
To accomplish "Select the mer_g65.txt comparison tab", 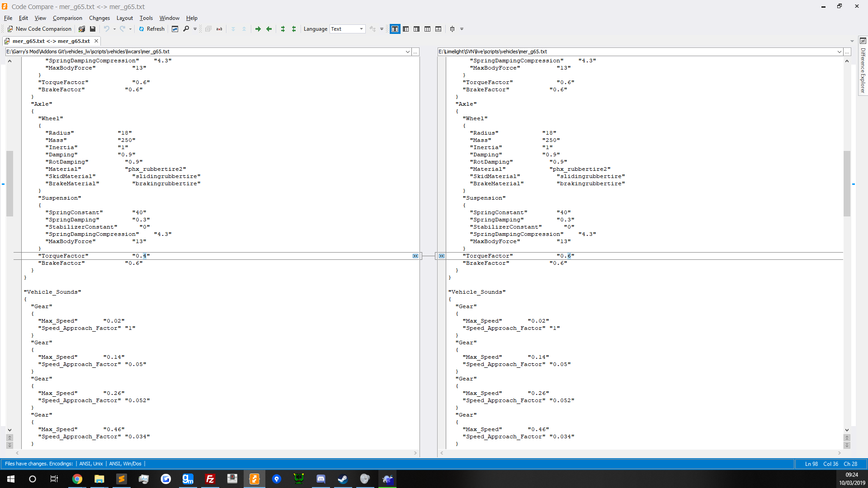I will click(51, 41).
